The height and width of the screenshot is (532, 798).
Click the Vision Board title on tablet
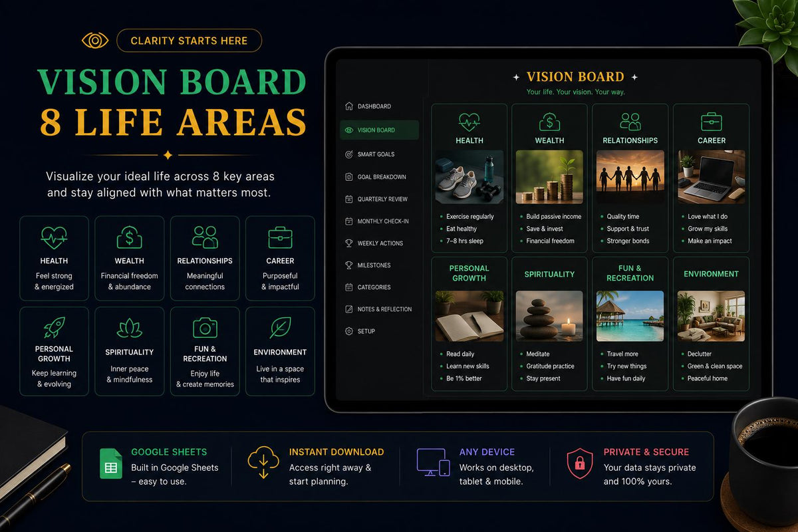pos(575,77)
